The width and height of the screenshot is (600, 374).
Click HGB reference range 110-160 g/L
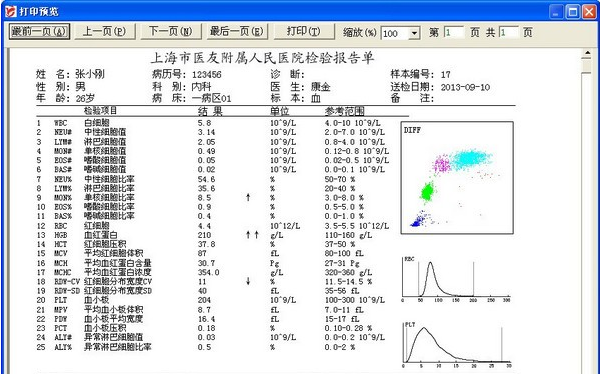point(348,235)
